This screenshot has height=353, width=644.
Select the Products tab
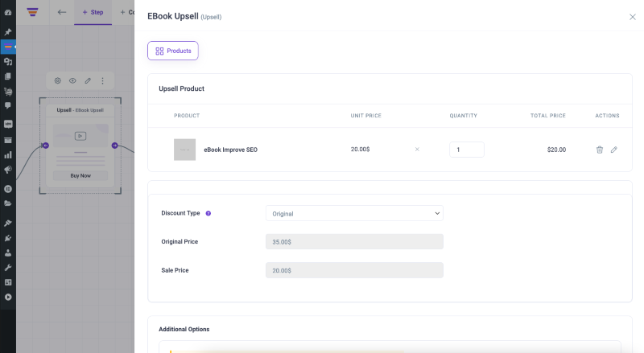pyautogui.click(x=173, y=51)
